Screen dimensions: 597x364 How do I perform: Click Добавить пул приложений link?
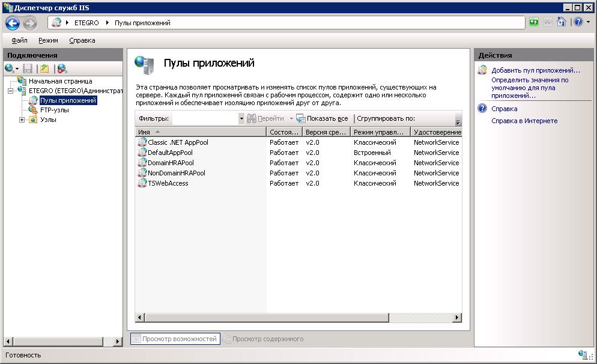[x=536, y=70]
